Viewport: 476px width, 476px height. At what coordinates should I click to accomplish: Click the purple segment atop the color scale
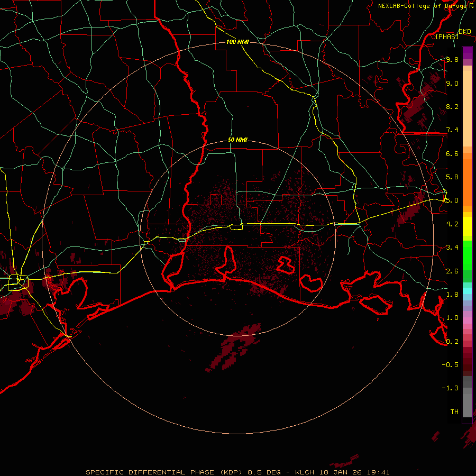(x=467, y=53)
